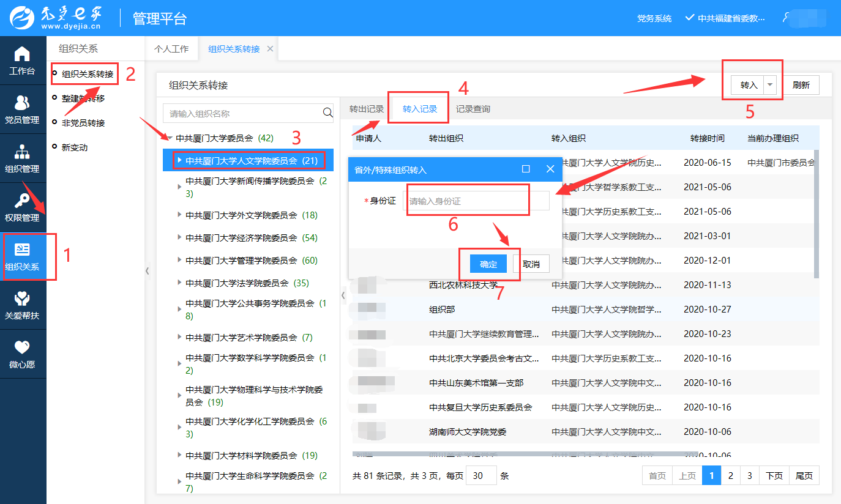The image size is (841, 504).
Task: Switch to the 转出记录 tab
Action: click(x=366, y=109)
